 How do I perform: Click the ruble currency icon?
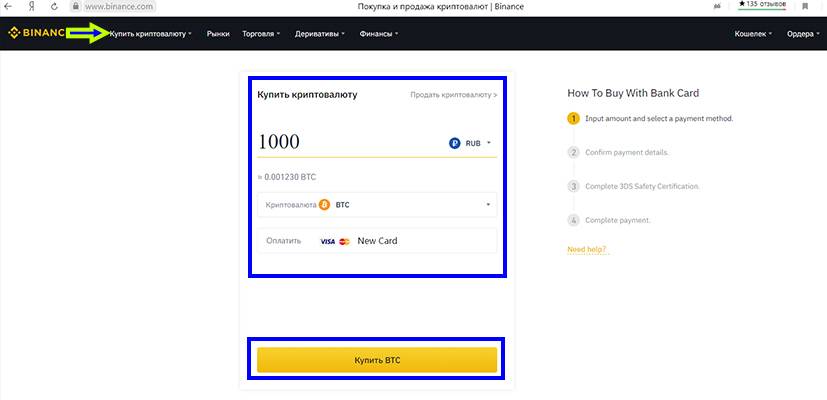455,143
